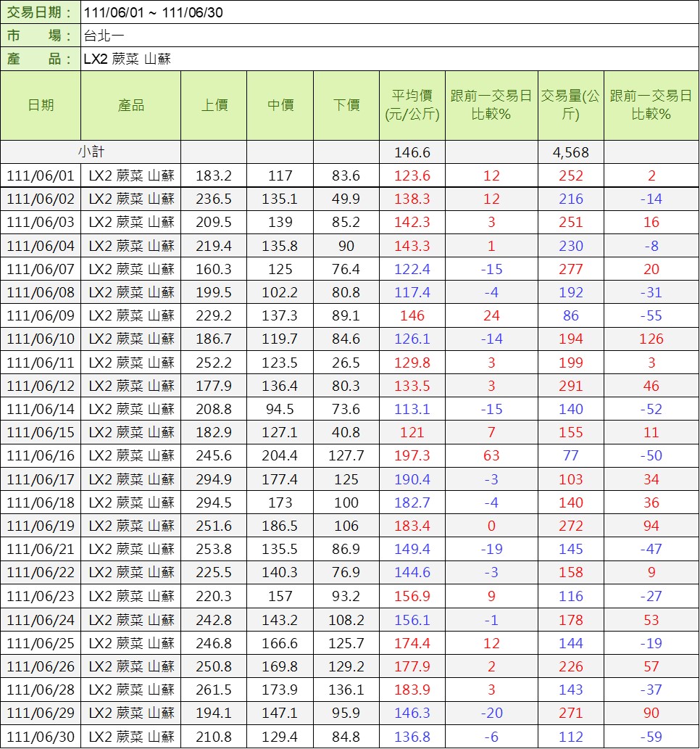Click the subtotal volume 4,568 cell

click(570, 152)
